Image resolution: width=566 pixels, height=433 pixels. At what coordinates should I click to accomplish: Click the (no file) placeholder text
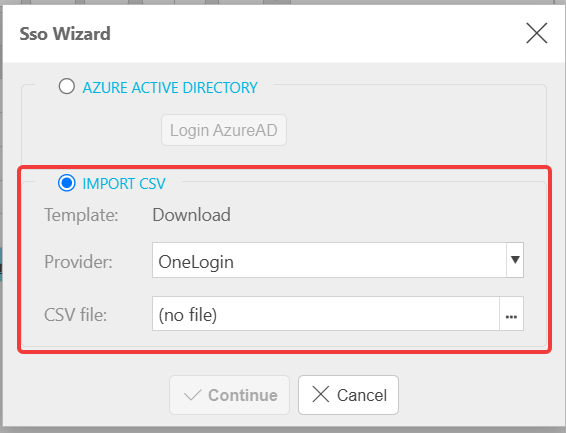point(188,315)
